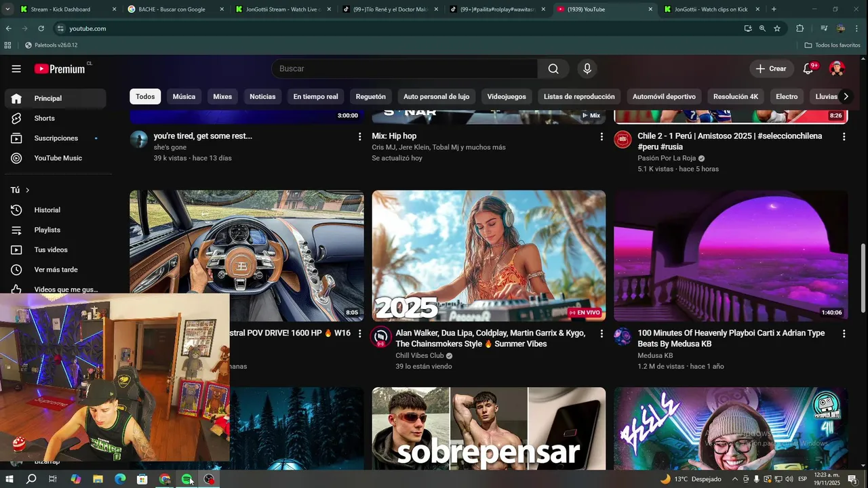
Task: Open the Paletools v26.0.12 bookmark
Action: coord(51,45)
